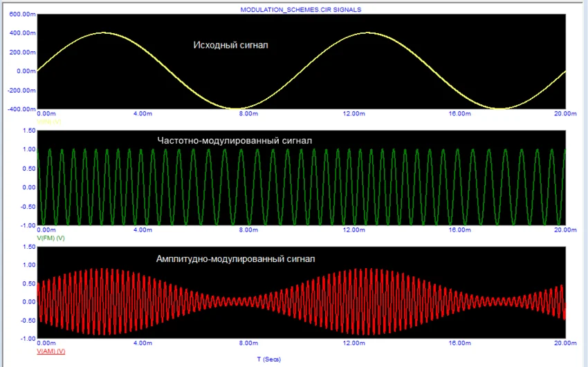The image size is (588, 367).
Task: Click the yellow source sine waveform
Action: pyautogui.click(x=102, y=32)
